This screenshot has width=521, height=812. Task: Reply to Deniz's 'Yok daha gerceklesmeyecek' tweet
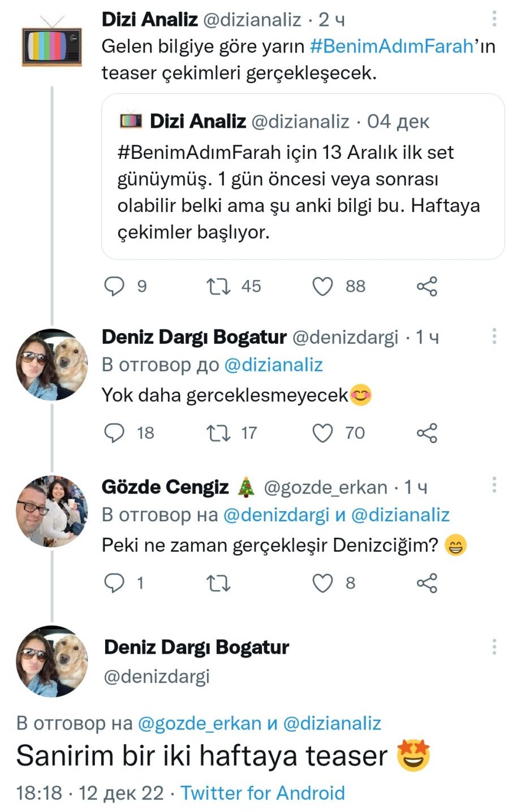tap(115, 433)
